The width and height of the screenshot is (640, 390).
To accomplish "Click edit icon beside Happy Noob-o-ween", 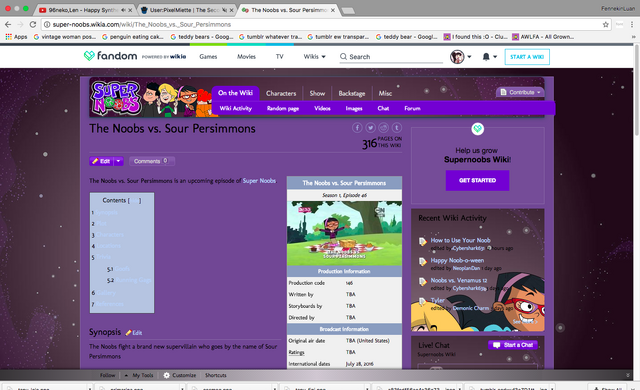I will [x=423, y=261].
